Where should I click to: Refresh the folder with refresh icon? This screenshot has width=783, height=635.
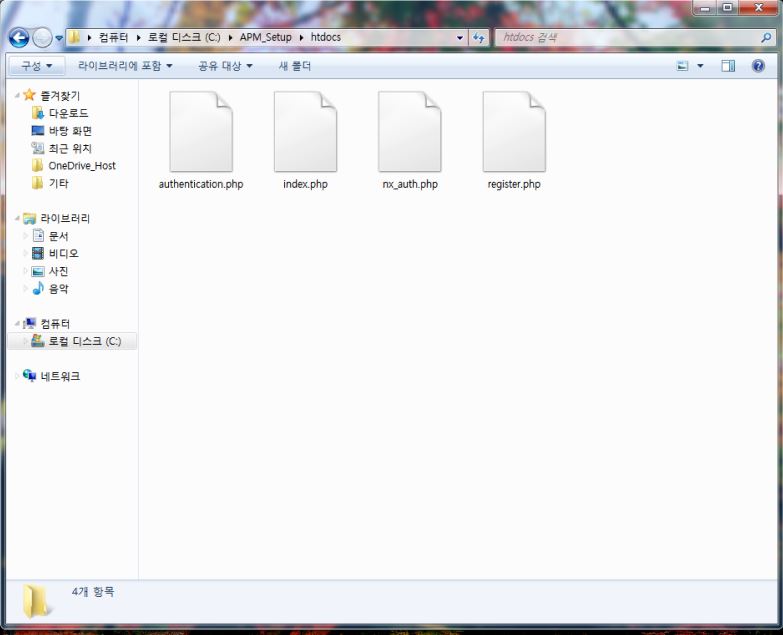tap(478, 37)
